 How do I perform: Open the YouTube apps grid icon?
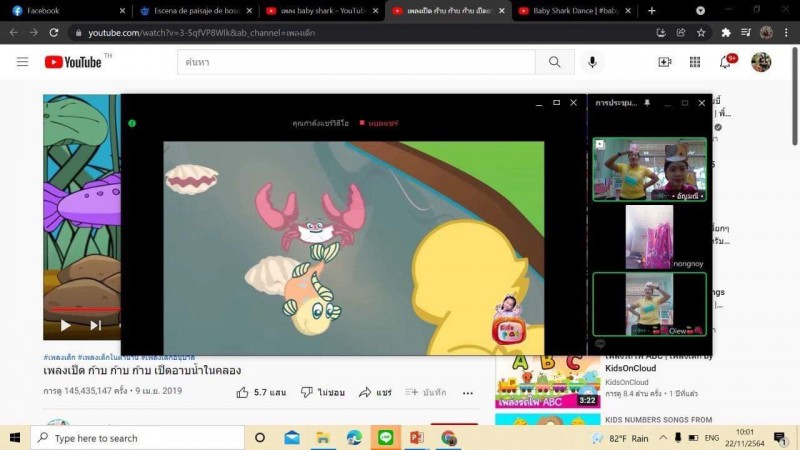click(695, 62)
